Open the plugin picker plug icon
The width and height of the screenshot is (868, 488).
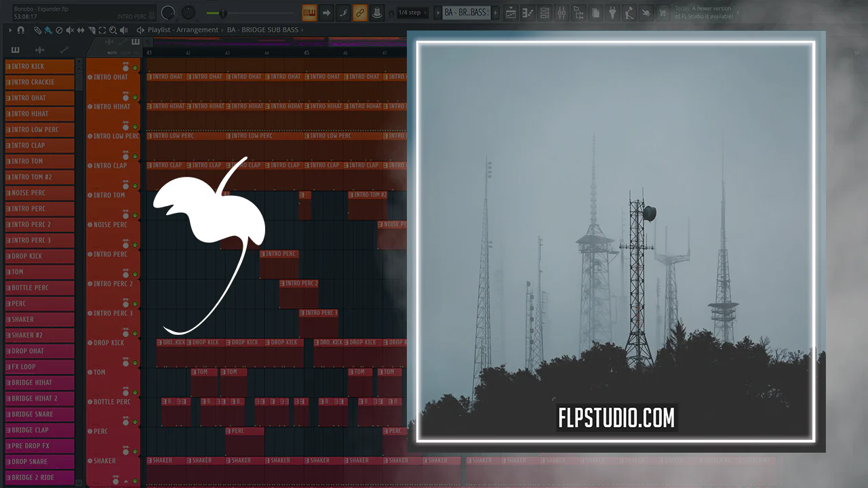(x=612, y=12)
